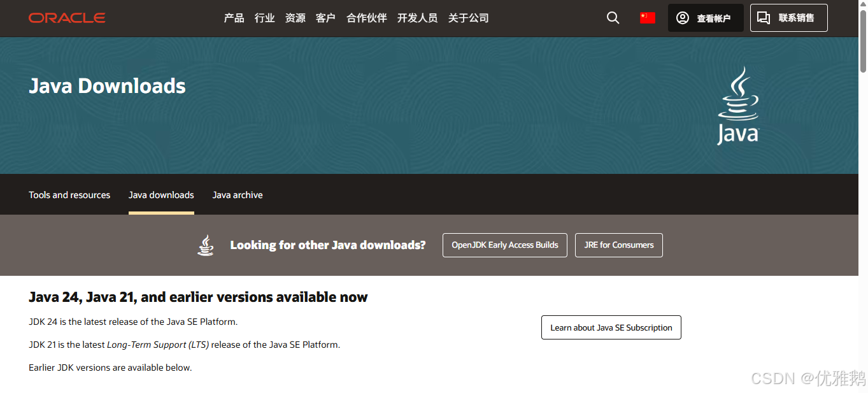Image resolution: width=868 pixels, height=393 pixels.
Task: Click the 查看帐户 button
Action: [706, 18]
